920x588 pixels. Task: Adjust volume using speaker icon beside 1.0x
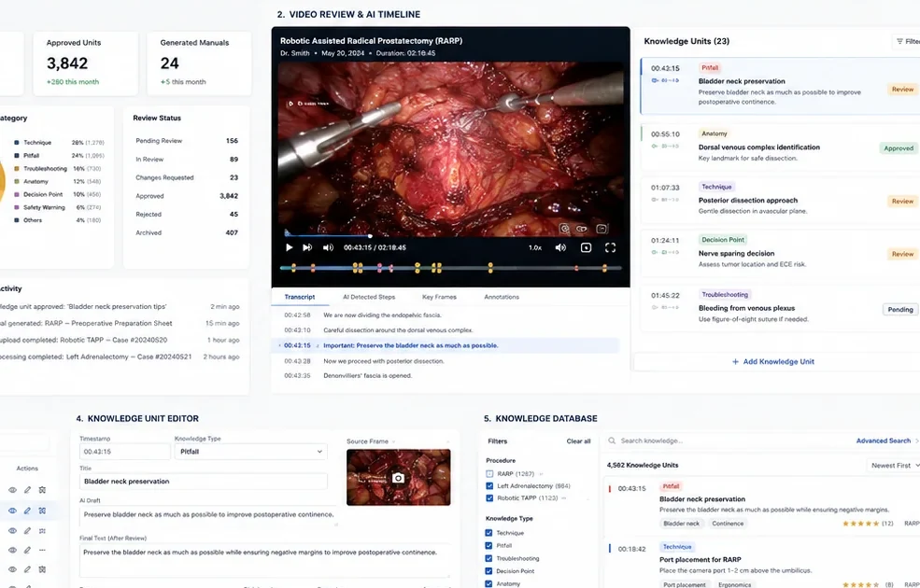tap(560, 247)
